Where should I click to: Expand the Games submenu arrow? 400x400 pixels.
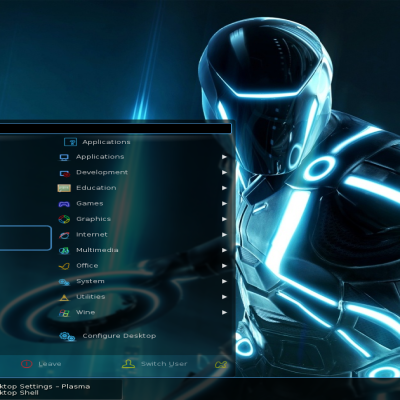(224, 203)
